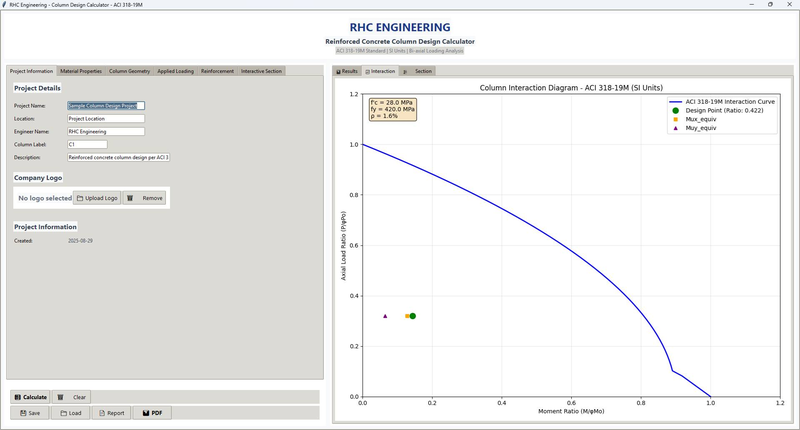Image resolution: width=800 pixels, height=430 pixels.
Task: Click the Description input field
Action: pos(118,157)
